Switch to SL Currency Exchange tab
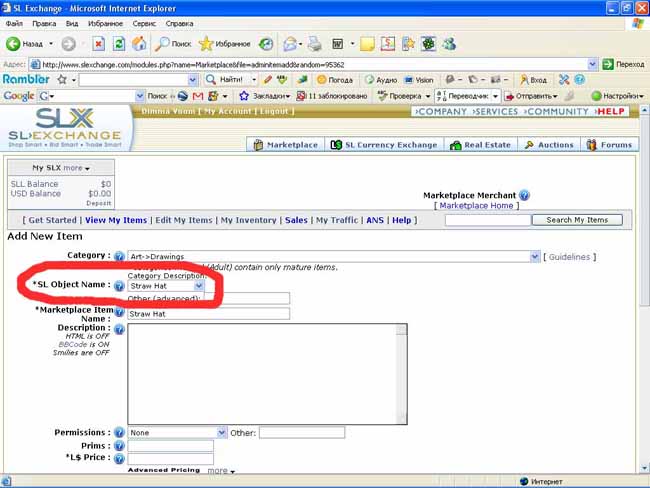The width and height of the screenshot is (650, 488). [x=384, y=145]
